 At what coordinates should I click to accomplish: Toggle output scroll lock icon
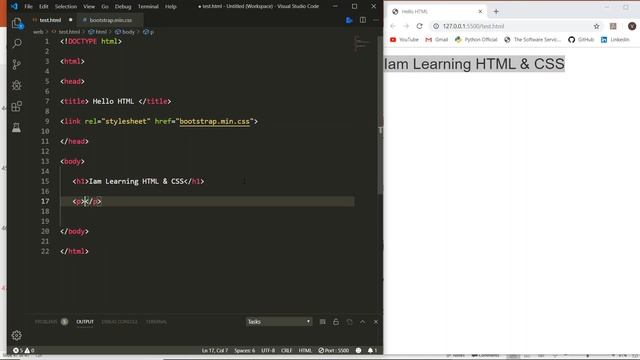point(336,322)
